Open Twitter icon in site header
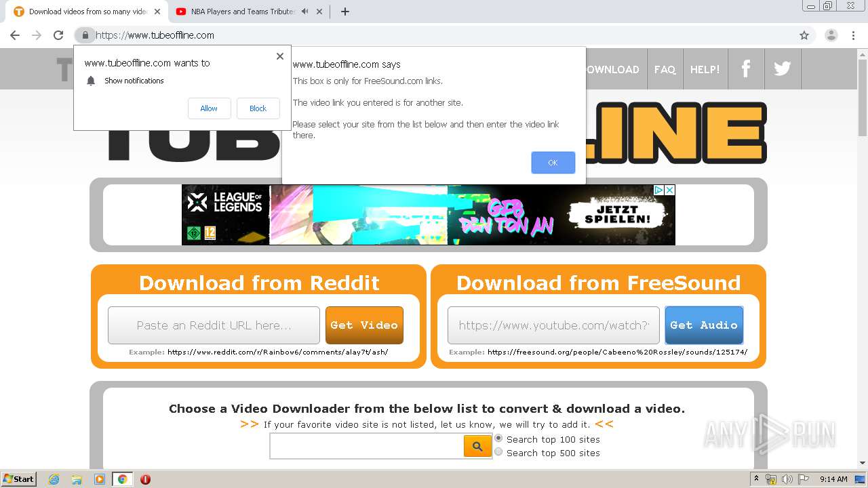Image resolution: width=868 pixels, height=488 pixels. [x=783, y=68]
